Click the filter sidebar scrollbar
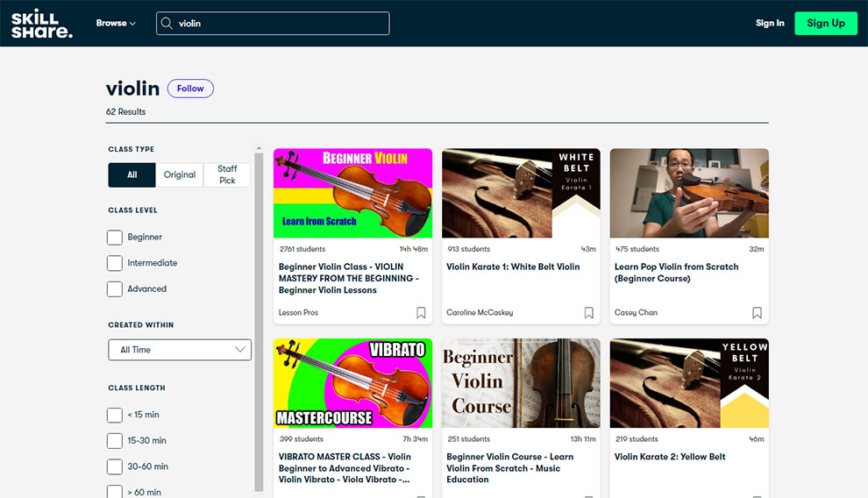 [259, 322]
